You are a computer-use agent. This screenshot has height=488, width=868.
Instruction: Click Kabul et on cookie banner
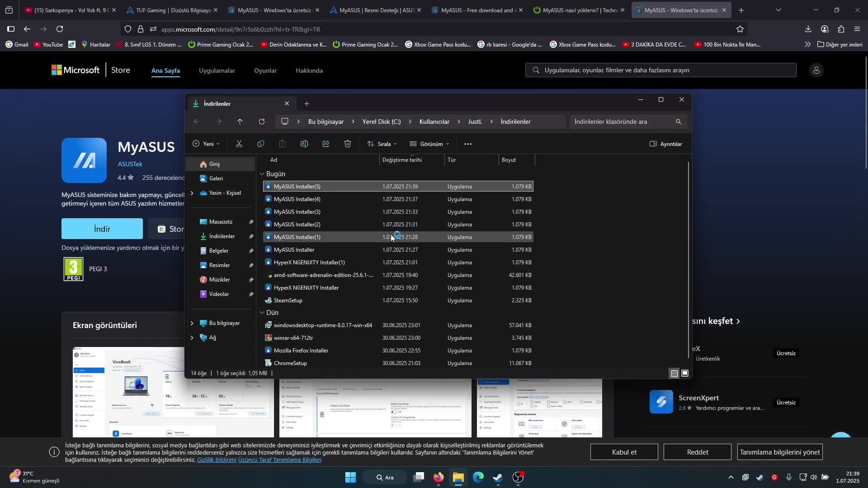pos(624,452)
